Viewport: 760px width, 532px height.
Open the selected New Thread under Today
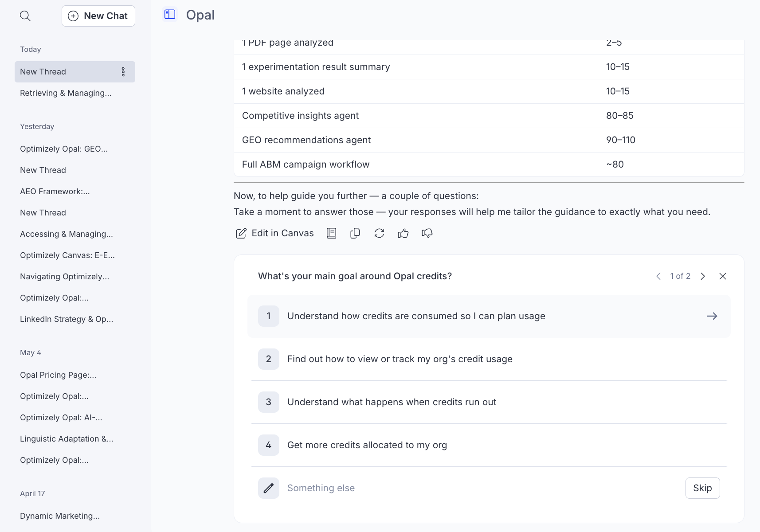click(75, 72)
